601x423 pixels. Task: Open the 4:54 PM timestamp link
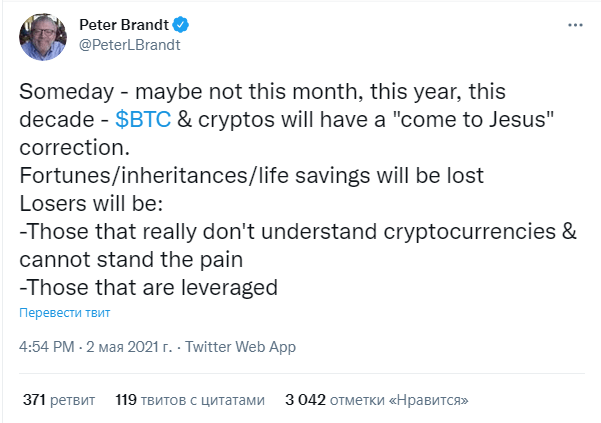click(x=47, y=347)
